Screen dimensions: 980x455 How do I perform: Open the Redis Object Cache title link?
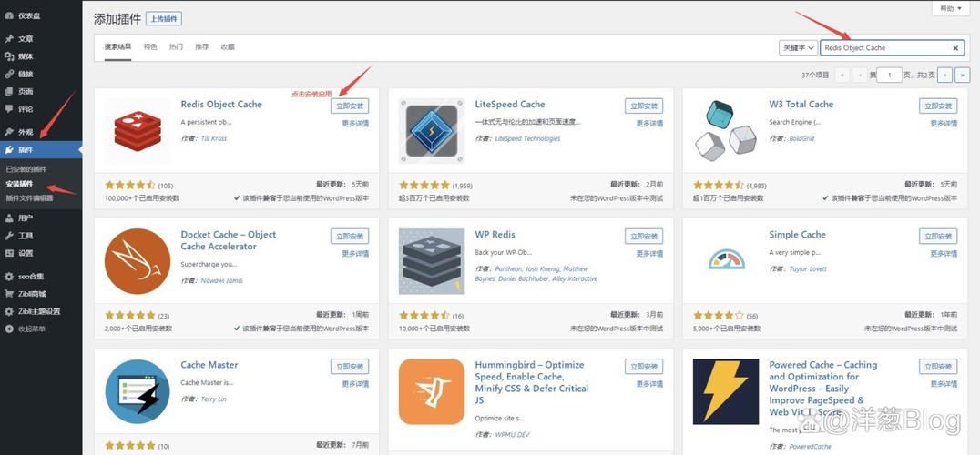click(221, 105)
